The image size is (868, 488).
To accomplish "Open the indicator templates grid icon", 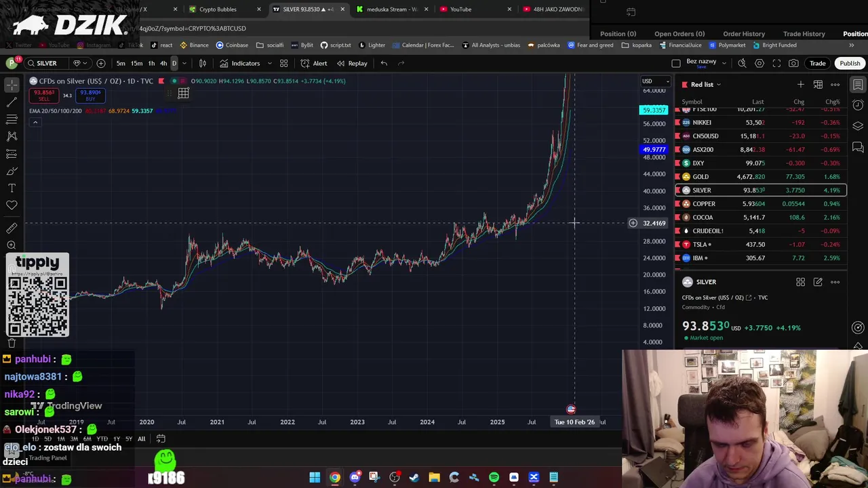I will pyautogui.click(x=283, y=63).
